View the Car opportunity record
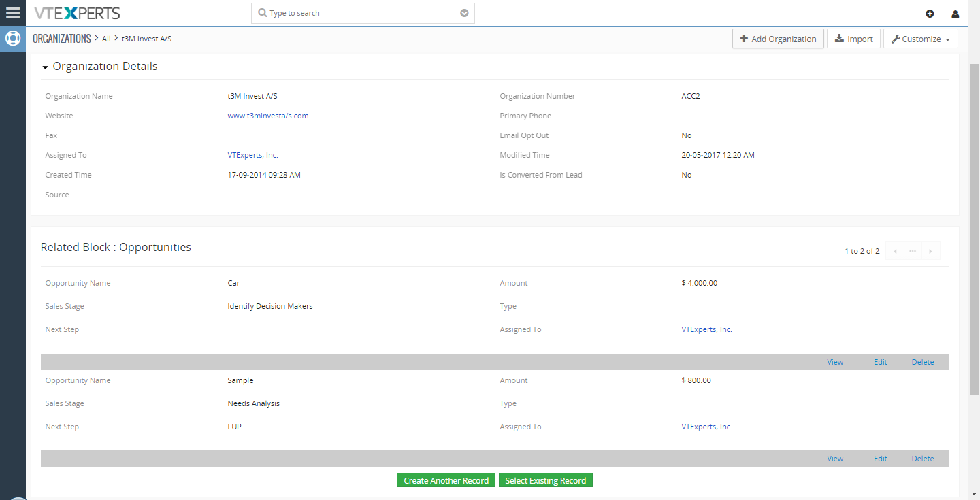Image resolution: width=980 pixels, height=500 pixels. tap(835, 362)
